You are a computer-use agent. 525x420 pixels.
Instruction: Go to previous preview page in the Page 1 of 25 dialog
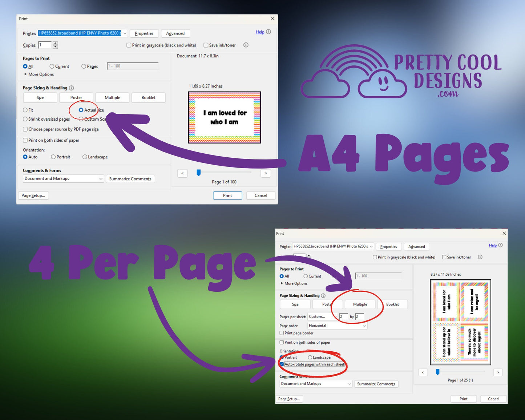(423, 372)
